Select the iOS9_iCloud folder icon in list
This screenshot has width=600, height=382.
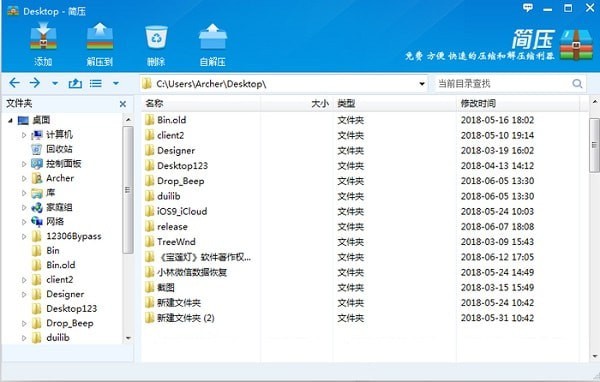point(149,211)
